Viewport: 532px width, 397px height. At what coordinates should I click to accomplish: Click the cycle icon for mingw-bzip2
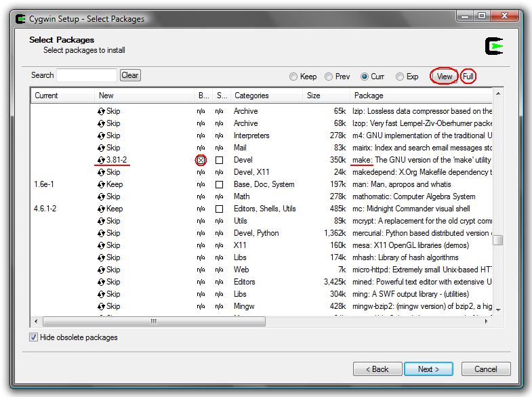101,306
